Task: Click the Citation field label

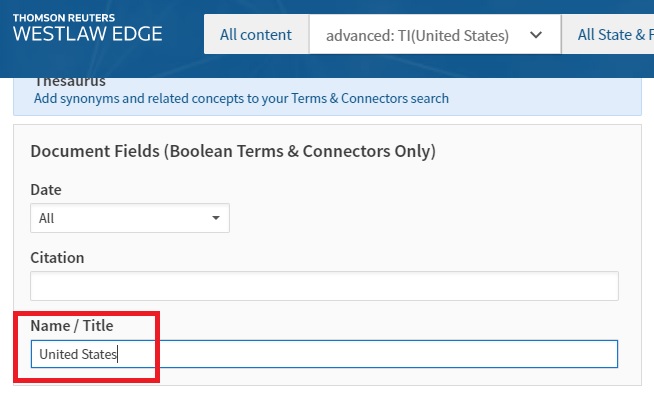Action: point(57,257)
